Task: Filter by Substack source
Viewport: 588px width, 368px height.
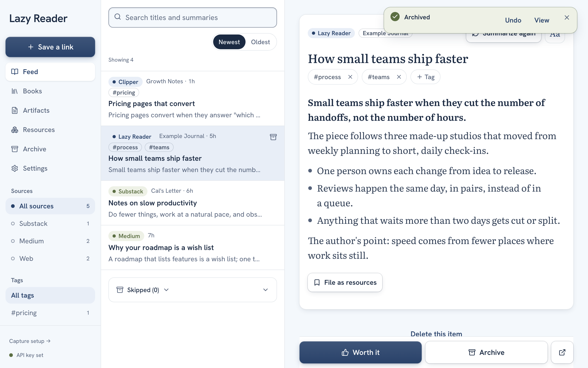Action: coord(50,223)
